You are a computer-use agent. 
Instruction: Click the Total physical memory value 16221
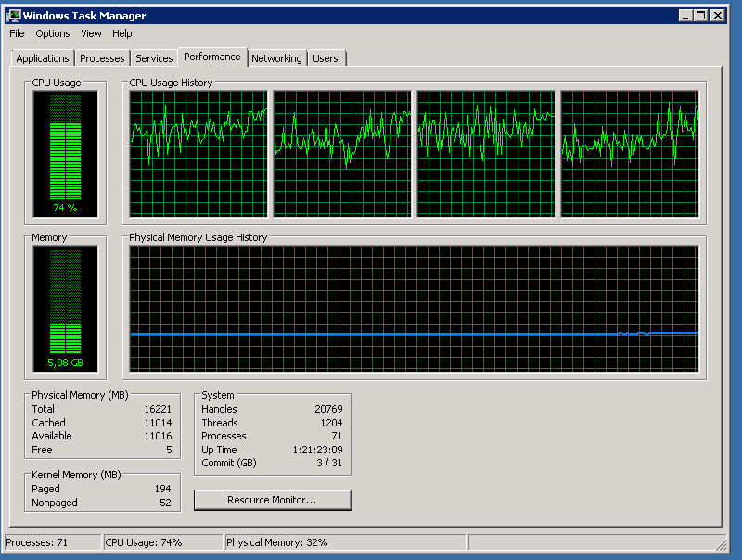[158, 409]
